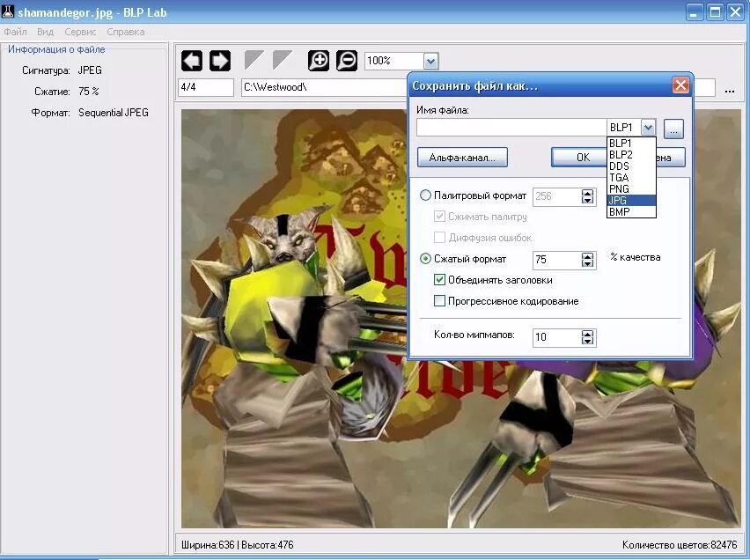
Task: Choose TGA from the format list
Action: (x=631, y=178)
